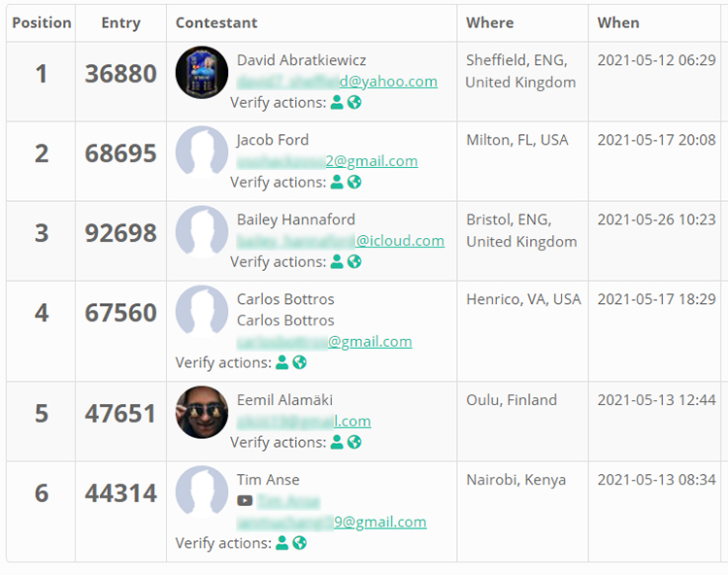Open Bailey Hannaford's icloud.com email link
The height and width of the screenshot is (575, 728).
coord(341,241)
